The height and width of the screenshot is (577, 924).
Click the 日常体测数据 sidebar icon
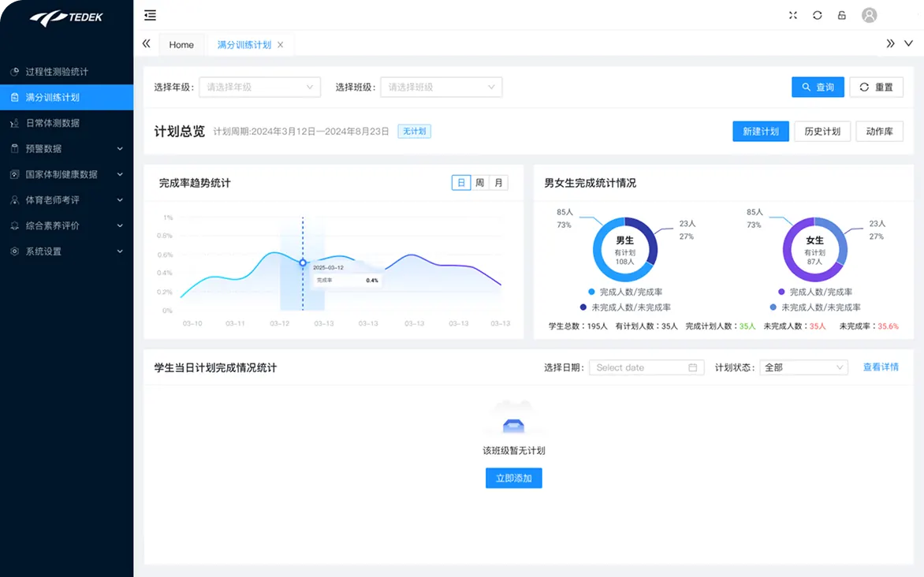coord(15,123)
